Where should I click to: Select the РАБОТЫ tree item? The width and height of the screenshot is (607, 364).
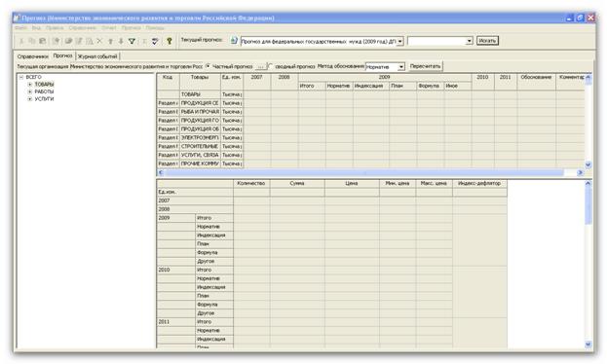[x=44, y=91]
